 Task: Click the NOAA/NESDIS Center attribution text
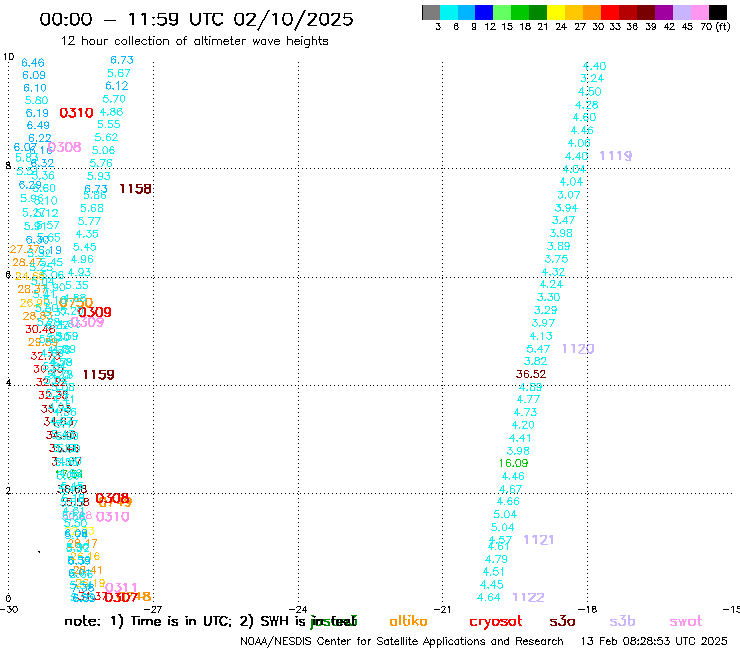402,642
